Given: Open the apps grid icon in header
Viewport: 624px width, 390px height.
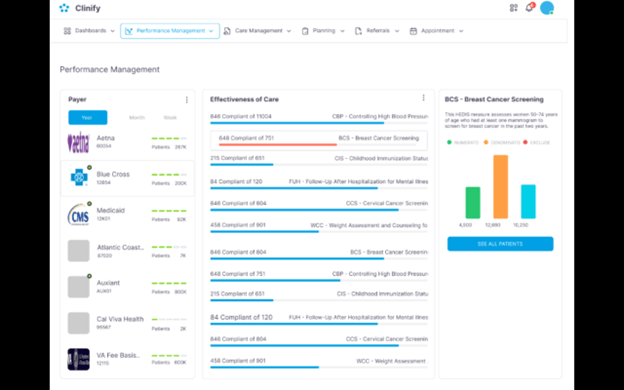Looking at the screenshot, I should tap(513, 8).
